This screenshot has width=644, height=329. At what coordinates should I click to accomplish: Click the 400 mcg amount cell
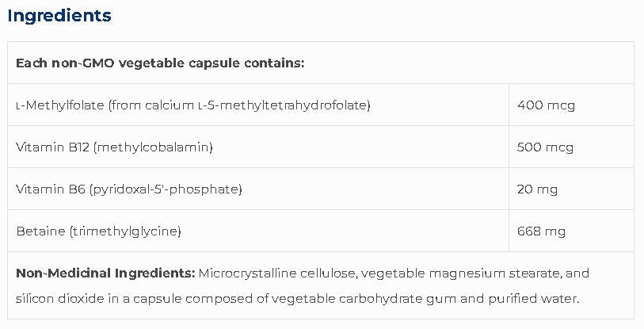[x=545, y=105]
